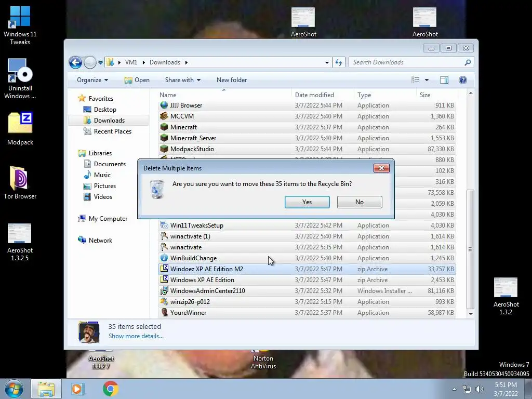This screenshot has width=532, height=399.
Task: Open recent locations dropdown beside nav arrows
Action: (100, 62)
